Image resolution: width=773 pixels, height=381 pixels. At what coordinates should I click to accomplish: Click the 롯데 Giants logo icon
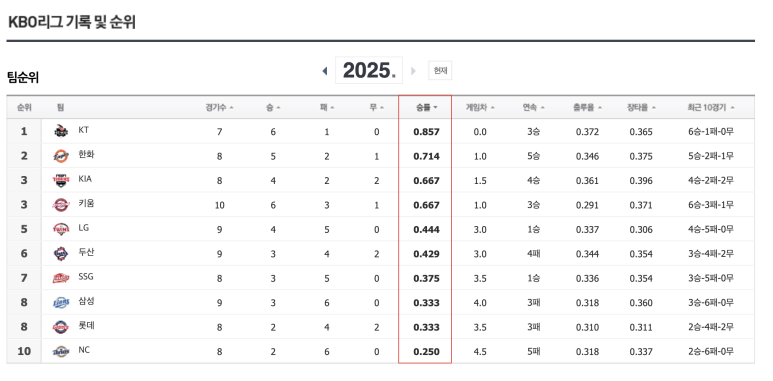pyautogui.click(x=61, y=327)
